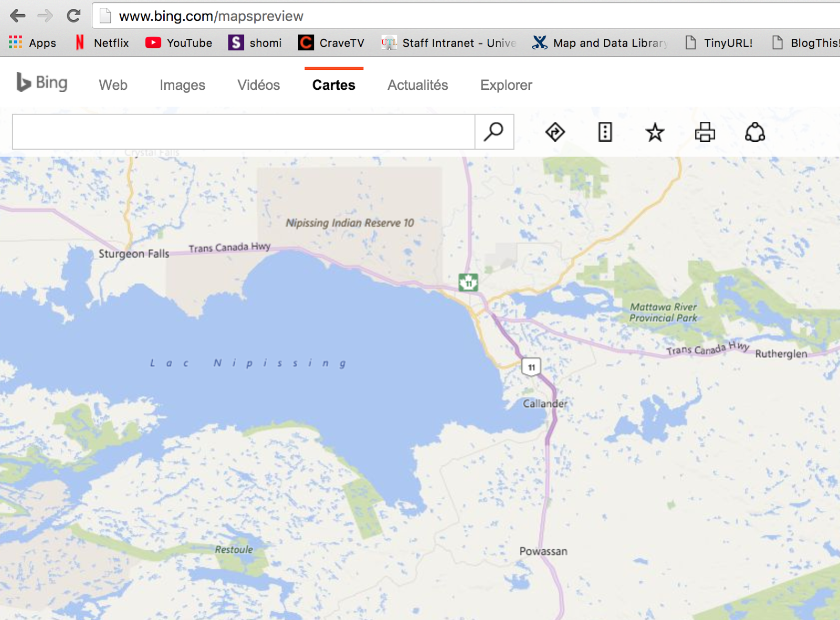The width and height of the screenshot is (840, 620).
Task: Open the Actualités tab
Action: [x=417, y=85]
